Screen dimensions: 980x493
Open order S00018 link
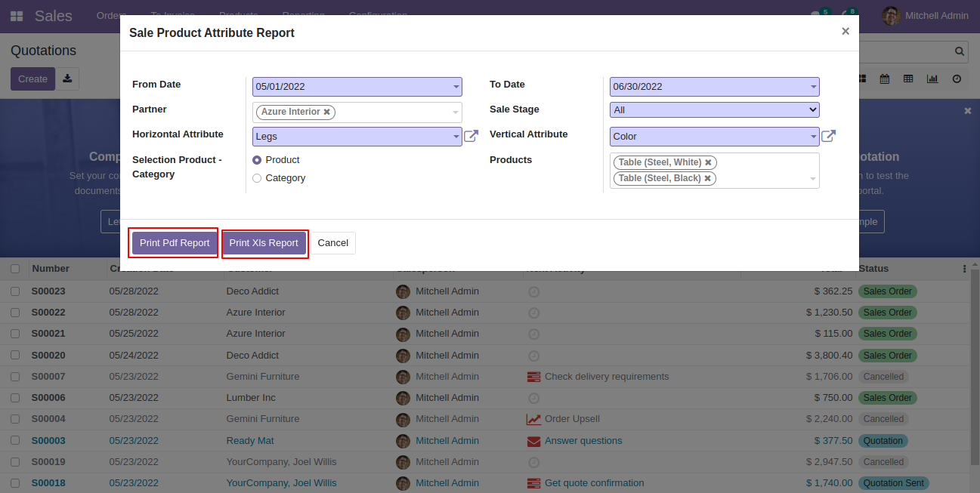48,483
